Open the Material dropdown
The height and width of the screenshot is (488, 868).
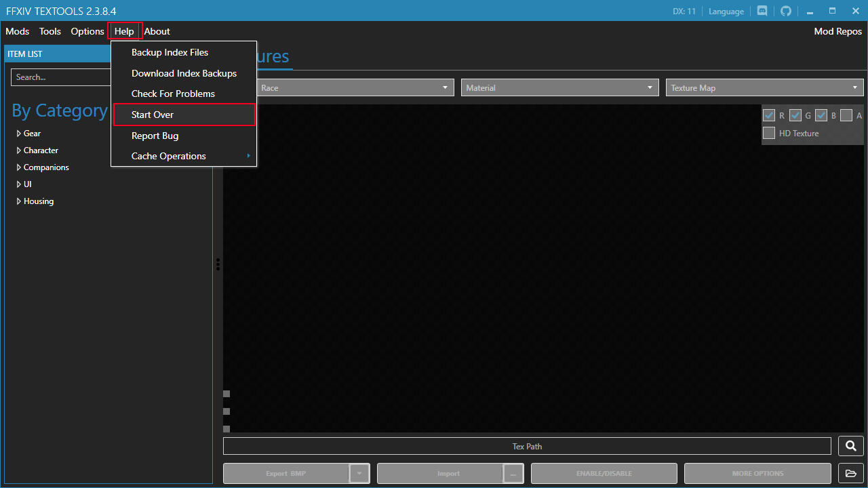click(559, 87)
